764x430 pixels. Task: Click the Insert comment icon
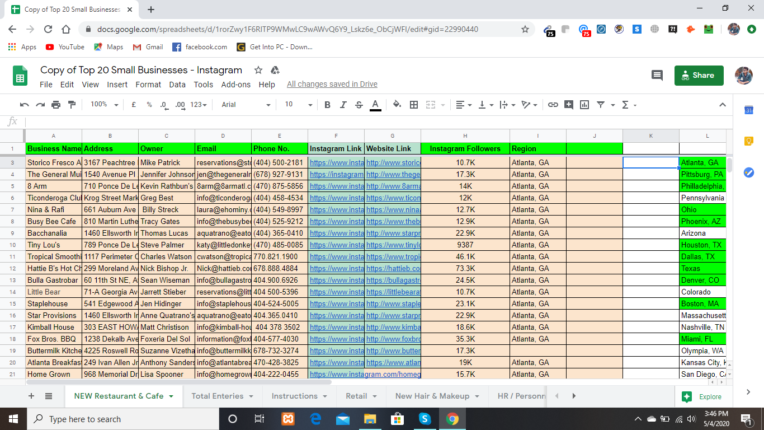(569, 105)
